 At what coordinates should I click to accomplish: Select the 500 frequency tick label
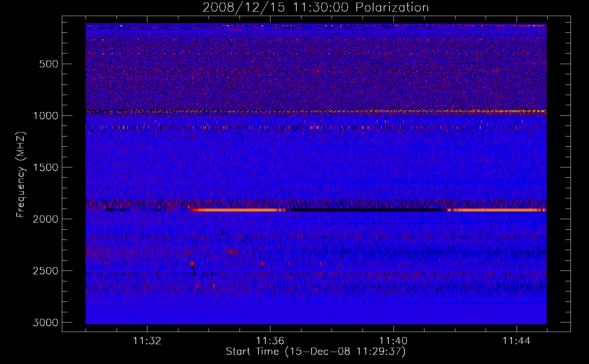[x=49, y=64]
